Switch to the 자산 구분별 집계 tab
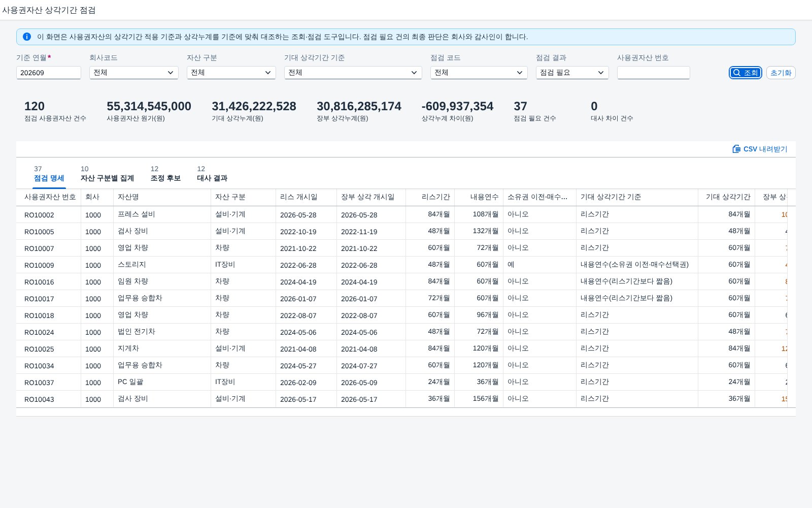 107,174
